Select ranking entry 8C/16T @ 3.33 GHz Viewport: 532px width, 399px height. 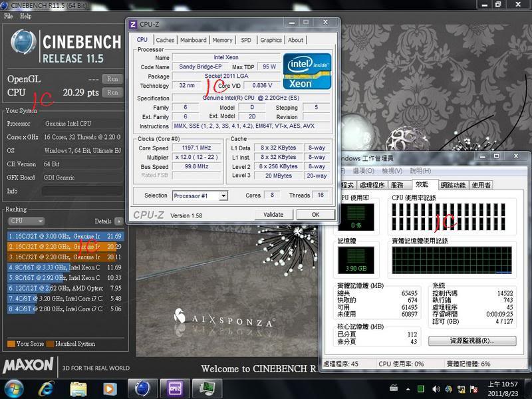pos(65,267)
